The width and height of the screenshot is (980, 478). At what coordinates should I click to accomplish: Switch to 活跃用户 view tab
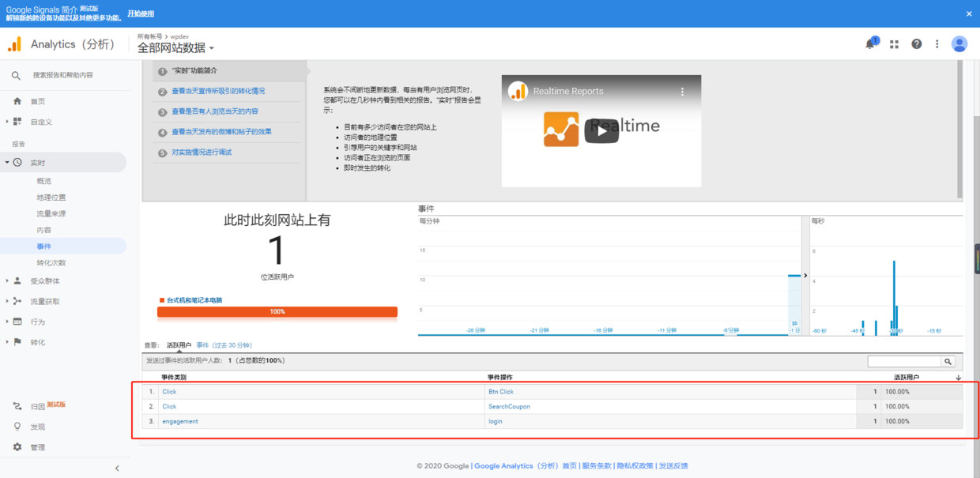coord(179,345)
